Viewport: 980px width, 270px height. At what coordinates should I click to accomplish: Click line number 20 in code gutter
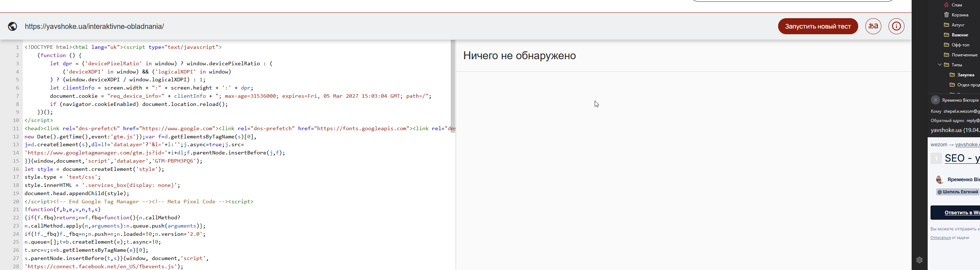16,202
